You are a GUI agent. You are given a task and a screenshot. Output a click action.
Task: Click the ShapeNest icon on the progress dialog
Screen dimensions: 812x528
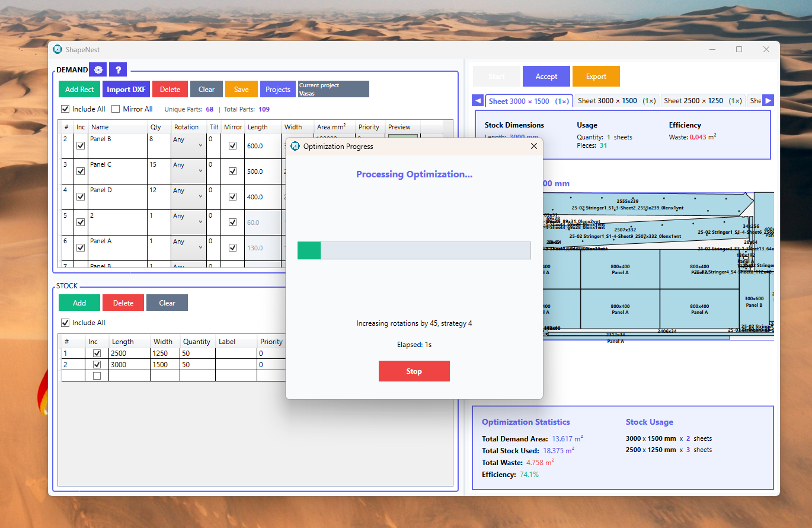click(294, 146)
